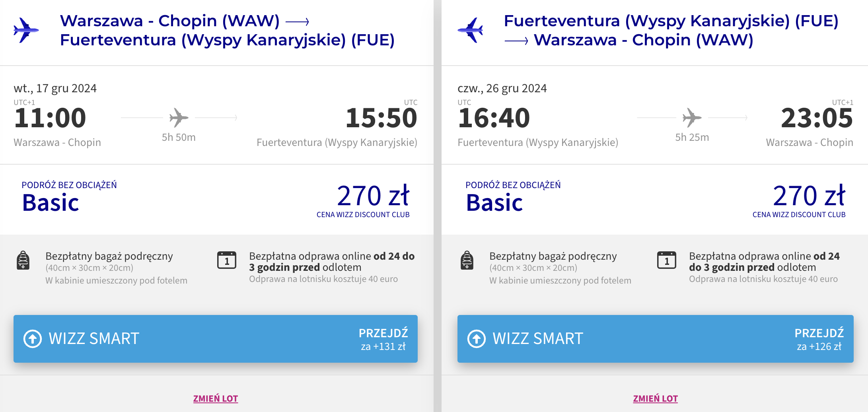Screen dimensions: 868x412
Task: Click the blue airplane icon beside Fuerteventura (FUE) heading
Action: pyautogui.click(x=470, y=30)
